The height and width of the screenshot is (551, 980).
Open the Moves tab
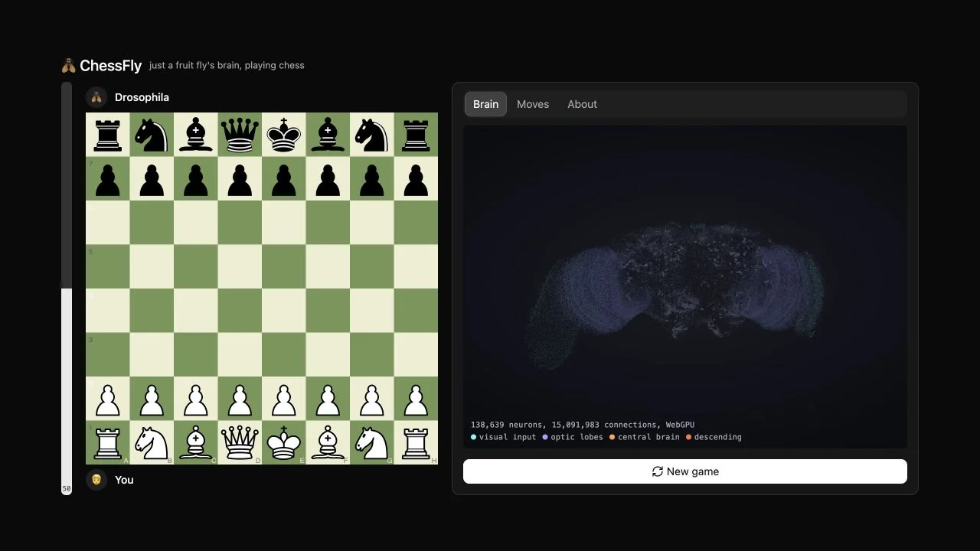[x=533, y=104]
